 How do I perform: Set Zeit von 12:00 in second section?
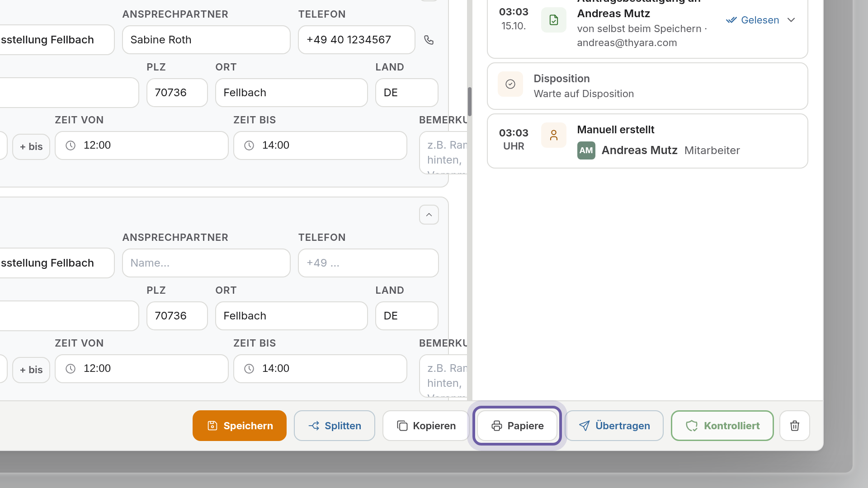point(142,369)
